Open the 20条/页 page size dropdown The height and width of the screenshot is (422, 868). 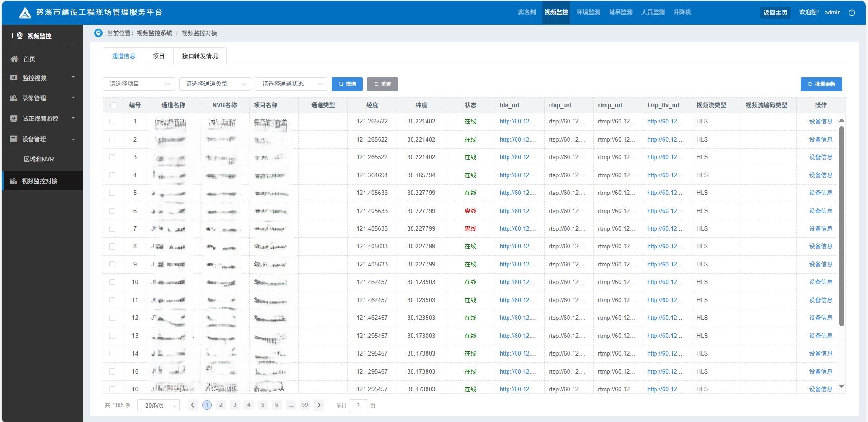coord(158,406)
